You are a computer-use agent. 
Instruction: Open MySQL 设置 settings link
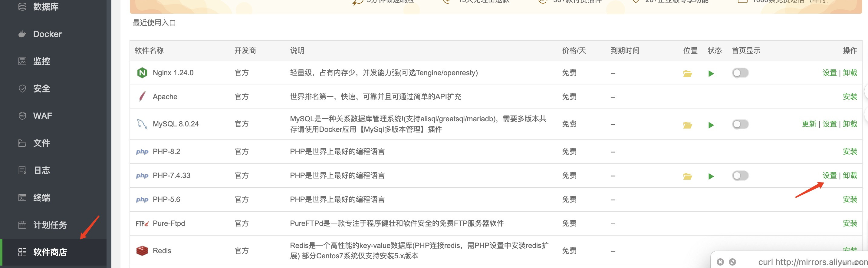(x=830, y=124)
